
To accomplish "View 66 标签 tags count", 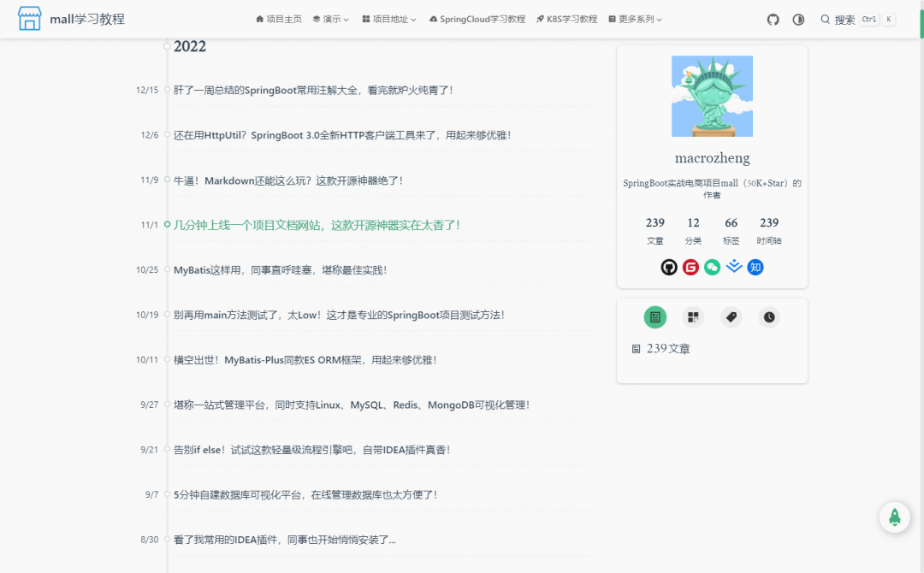I will click(x=731, y=231).
